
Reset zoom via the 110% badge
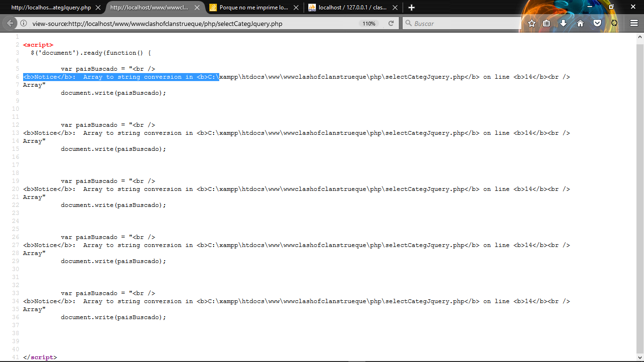pyautogui.click(x=369, y=24)
